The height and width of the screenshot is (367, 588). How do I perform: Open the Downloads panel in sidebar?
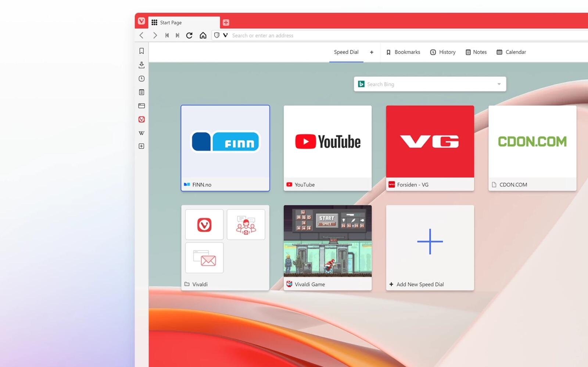(x=141, y=65)
